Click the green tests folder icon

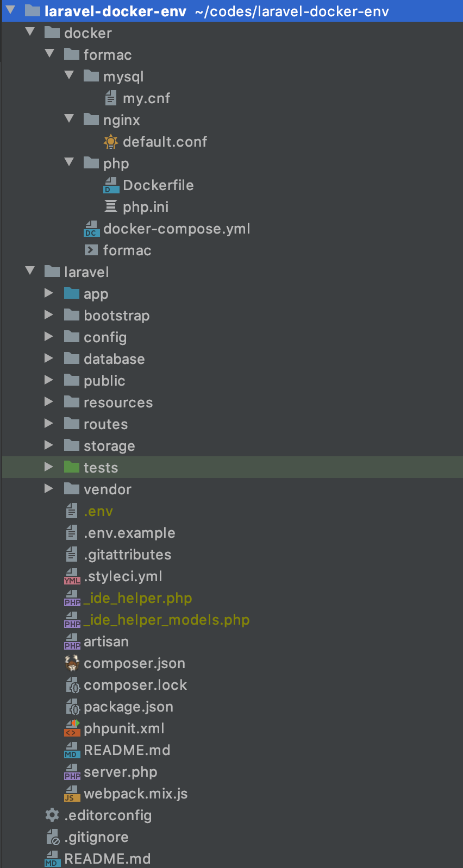pos(72,467)
